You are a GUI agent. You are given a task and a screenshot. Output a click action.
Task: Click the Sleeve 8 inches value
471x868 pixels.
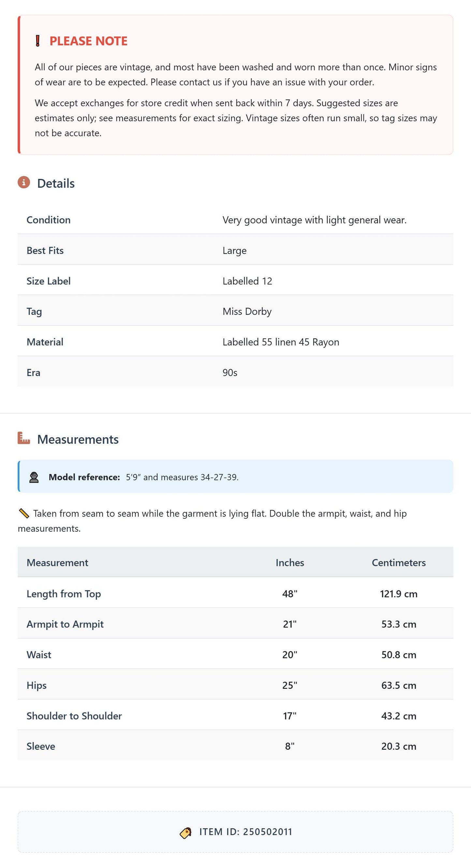[290, 746]
